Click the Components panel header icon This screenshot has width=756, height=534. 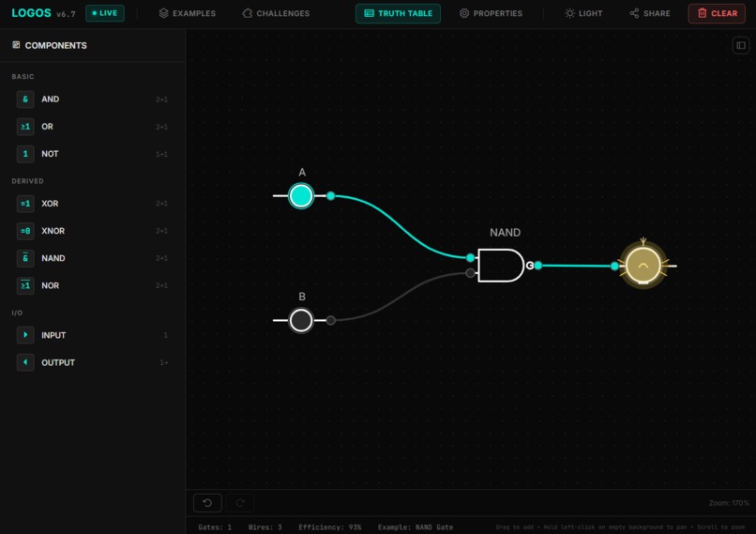coord(16,45)
